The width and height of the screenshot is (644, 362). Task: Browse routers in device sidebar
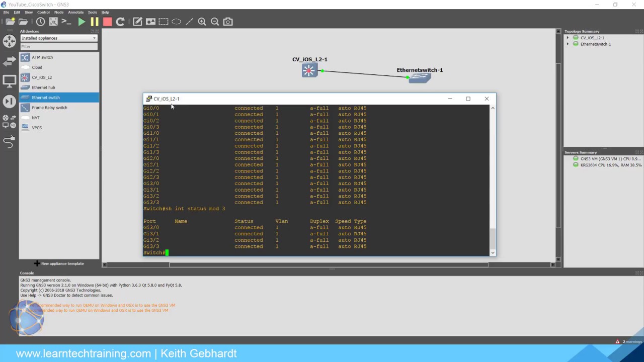pyautogui.click(x=9, y=41)
